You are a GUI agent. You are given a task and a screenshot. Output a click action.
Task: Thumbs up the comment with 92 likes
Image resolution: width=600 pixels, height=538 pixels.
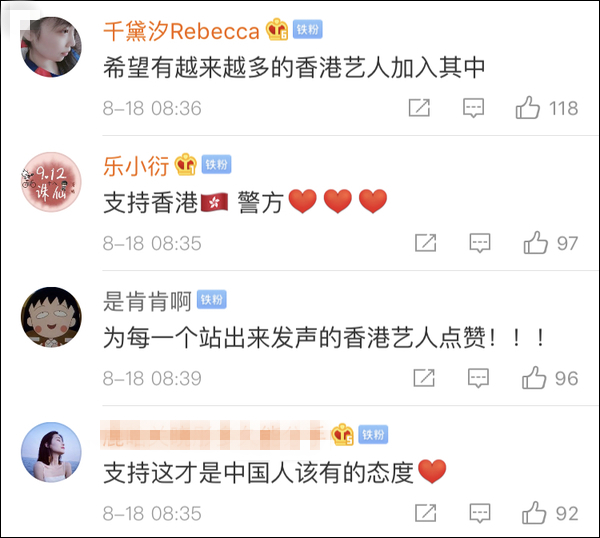pos(534,513)
